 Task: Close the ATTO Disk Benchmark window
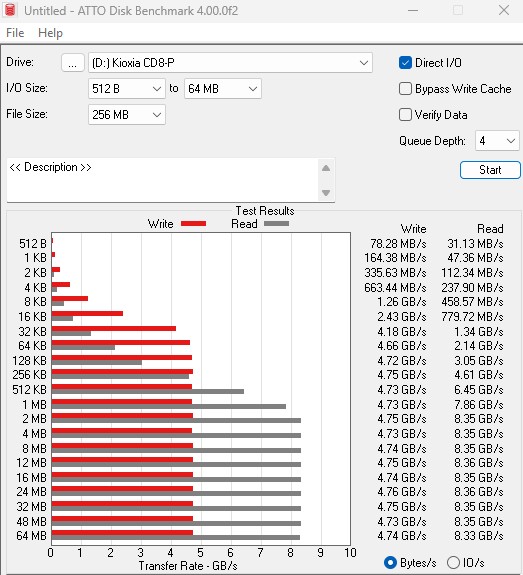[504, 10]
